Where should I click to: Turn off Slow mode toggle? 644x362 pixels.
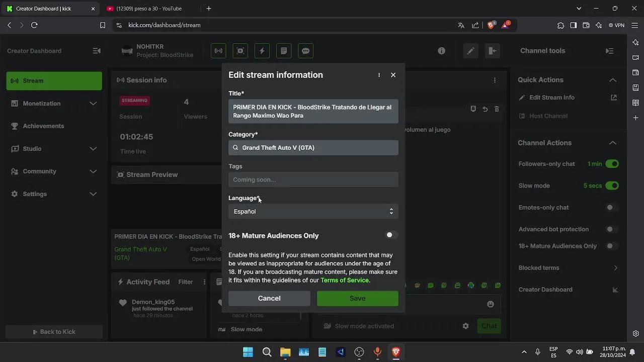612,186
